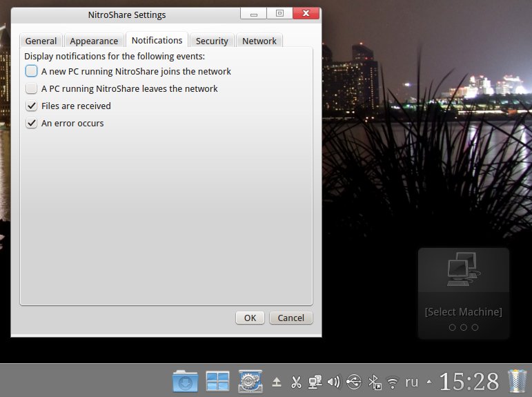Uncheck Files are received notification
The image size is (532, 397).
coord(31,106)
